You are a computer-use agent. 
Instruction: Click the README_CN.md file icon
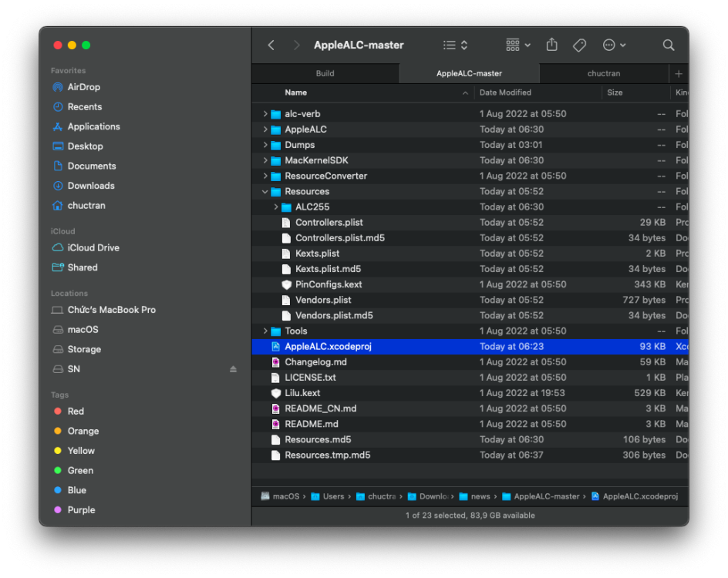pos(276,408)
